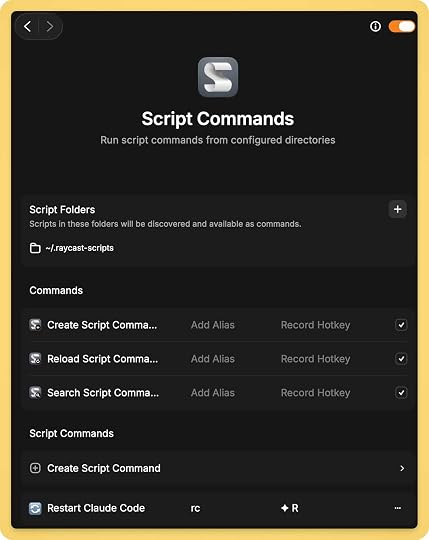The height and width of the screenshot is (540, 429).
Task: Click the folder icon beside ~/.raycast-scripts
Action: click(x=35, y=248)
